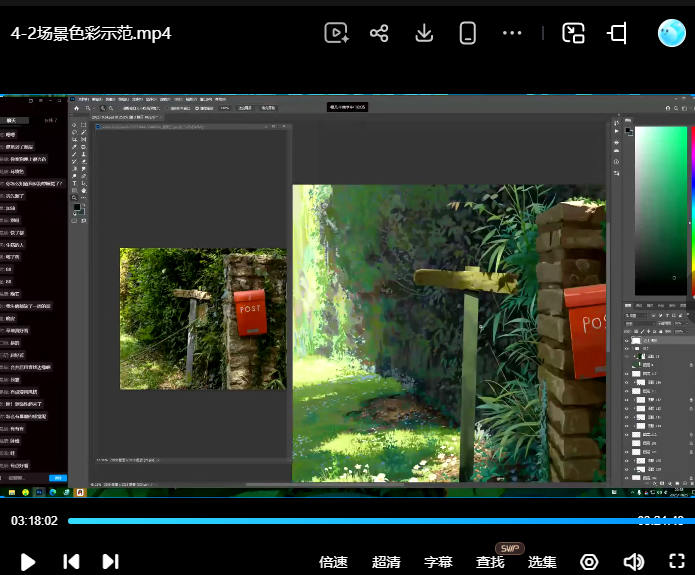Toggle fullscreen mode for the video
The height and width of the screenshot is (575, 695).
[x=677, y=561]
